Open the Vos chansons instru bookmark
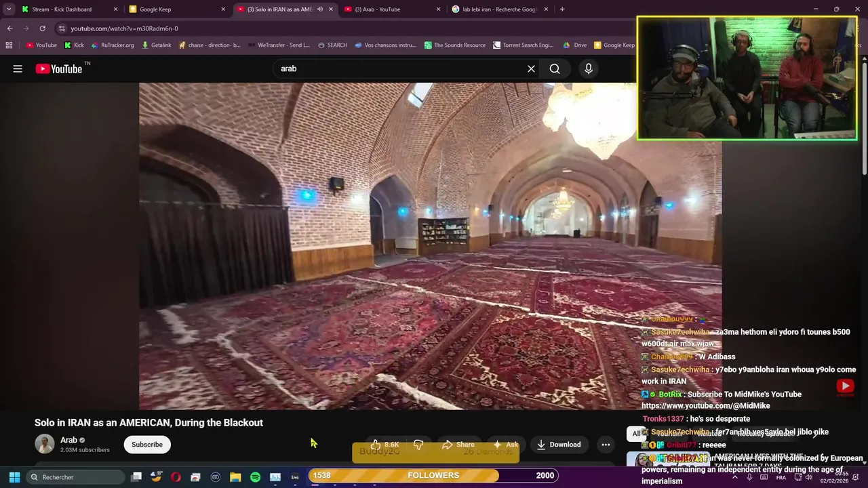The height and width of the screenshot is (488, 868). click(x=385, y=45)
